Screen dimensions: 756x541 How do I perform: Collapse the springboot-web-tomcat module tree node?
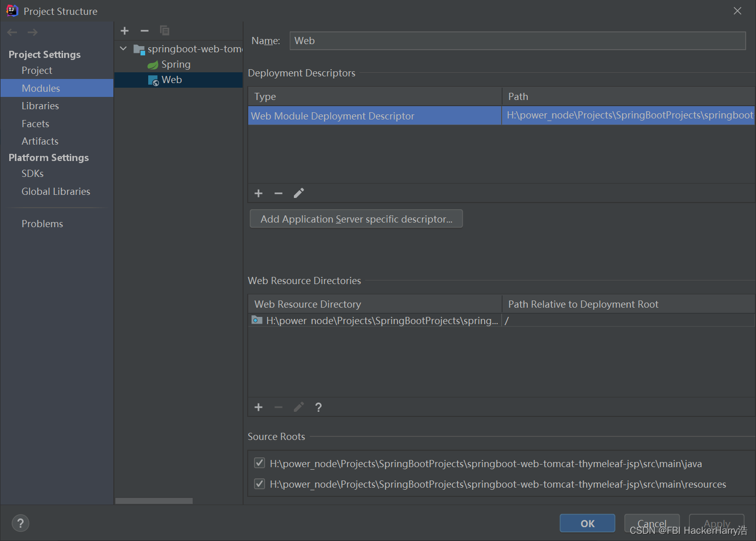pos(124,49)
